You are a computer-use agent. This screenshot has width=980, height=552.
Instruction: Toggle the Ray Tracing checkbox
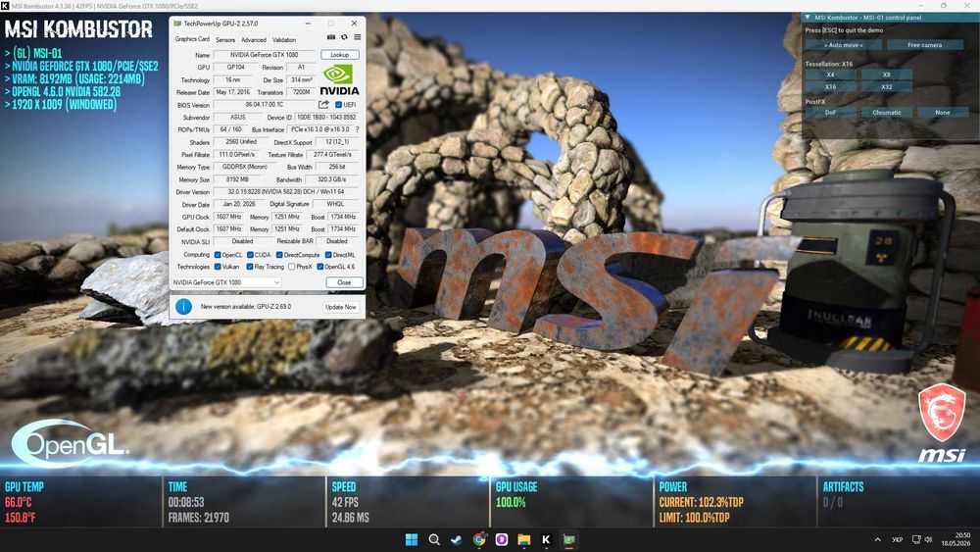point(250,267)
